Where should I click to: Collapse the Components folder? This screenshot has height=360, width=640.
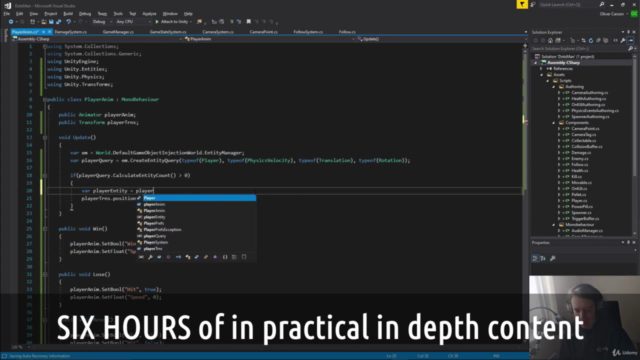click(x=553, y=122)
